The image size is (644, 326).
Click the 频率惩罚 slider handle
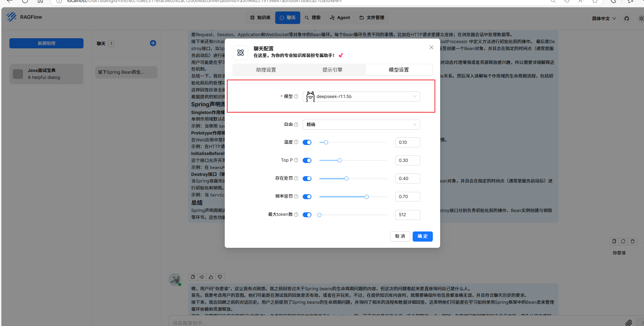point(367,197)
